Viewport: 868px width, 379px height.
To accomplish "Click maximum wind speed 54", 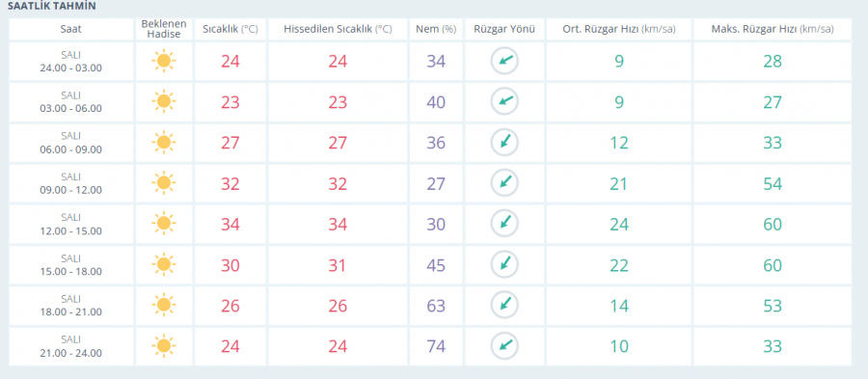I will tap(773, 183).
